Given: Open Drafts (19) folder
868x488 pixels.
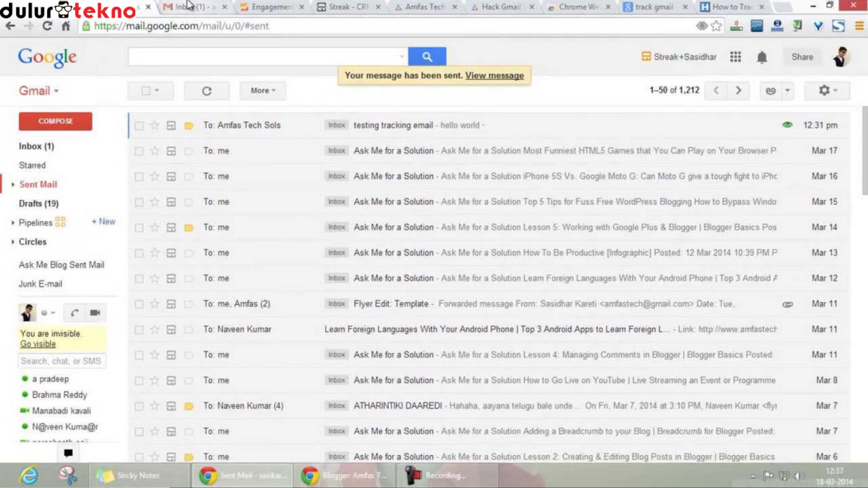Looking at the screenshot, I should (39, 203).
